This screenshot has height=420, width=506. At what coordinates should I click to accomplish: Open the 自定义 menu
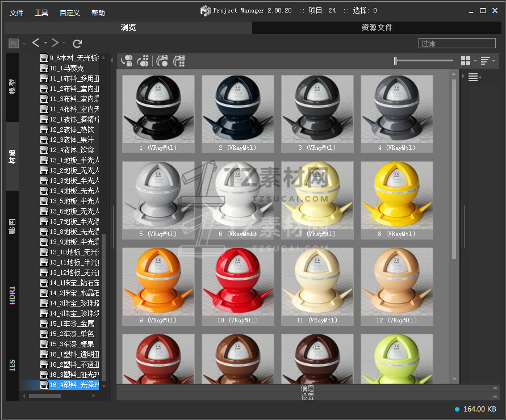70,12
